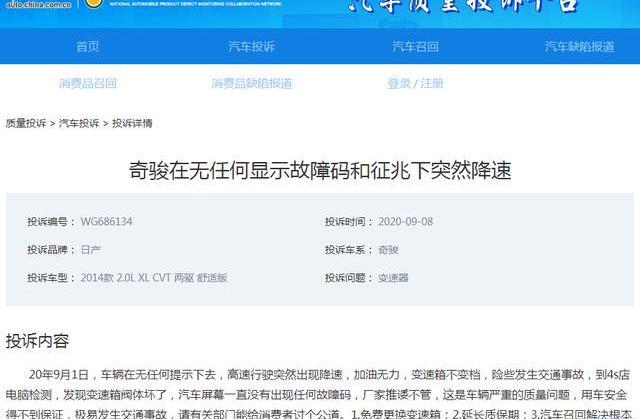Image resolution: width=640 pixels, height=419 pixels.
Task: Select the complaint number WG686134
Action: 107,222
